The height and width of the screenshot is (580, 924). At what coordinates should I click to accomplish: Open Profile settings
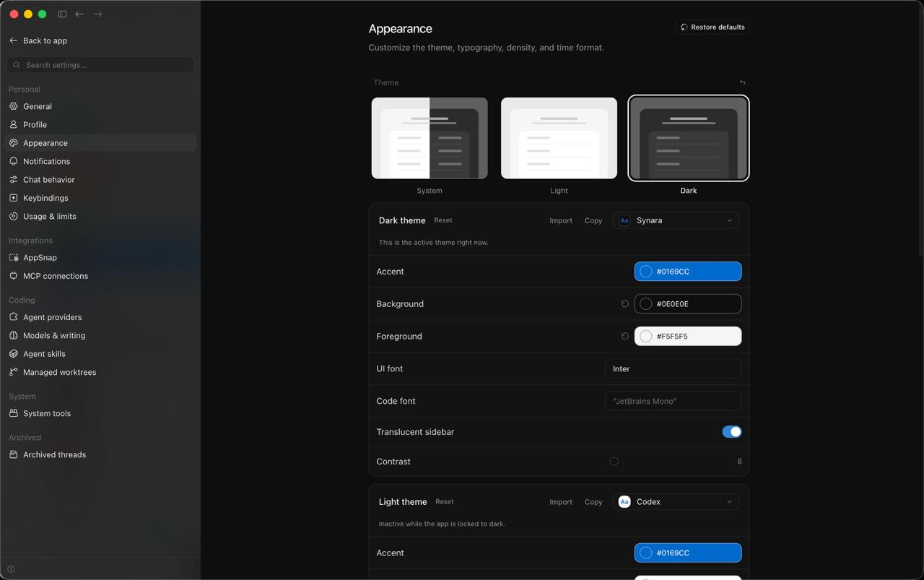pos(100,124)
